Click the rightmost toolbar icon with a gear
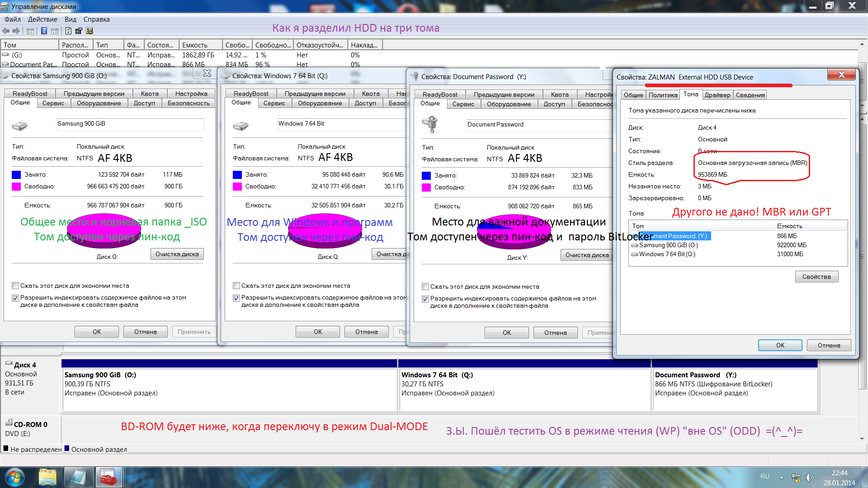The height and width of the screenshot is (488, 868). tap(90, 31)
